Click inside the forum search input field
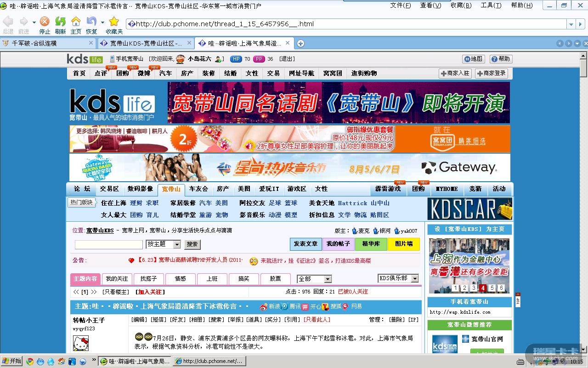The image size is (588, 368). click(x=109, y=244)
